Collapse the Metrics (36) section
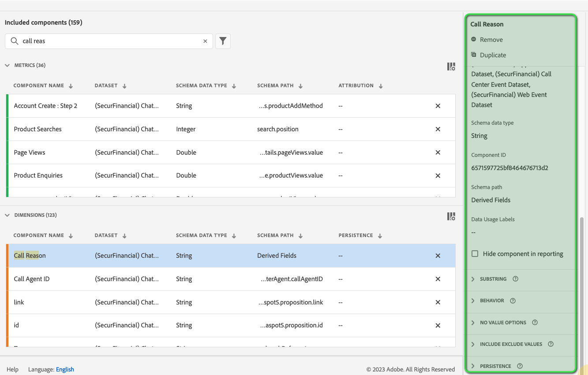Viewport: 588px width, 375px height. (x=7, y=65)
